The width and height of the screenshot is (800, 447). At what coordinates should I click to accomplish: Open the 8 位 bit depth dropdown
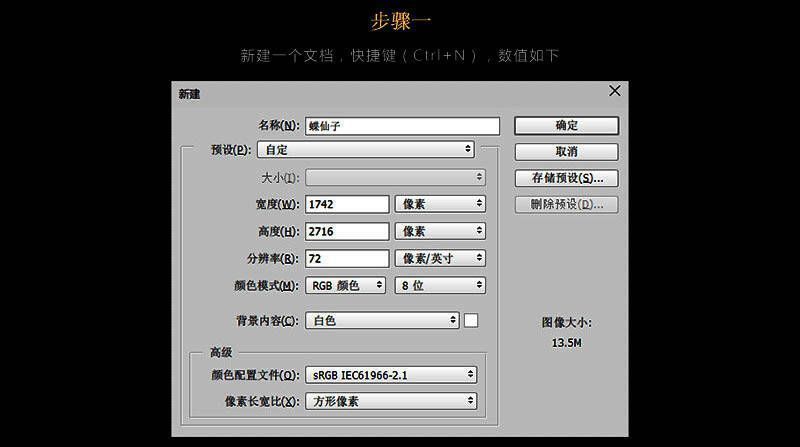(x=440, y=285)
